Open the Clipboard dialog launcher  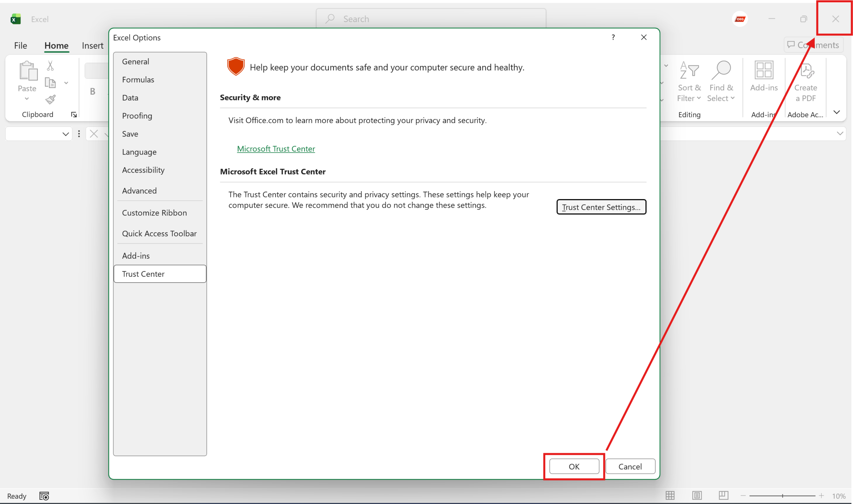[74, 115]
